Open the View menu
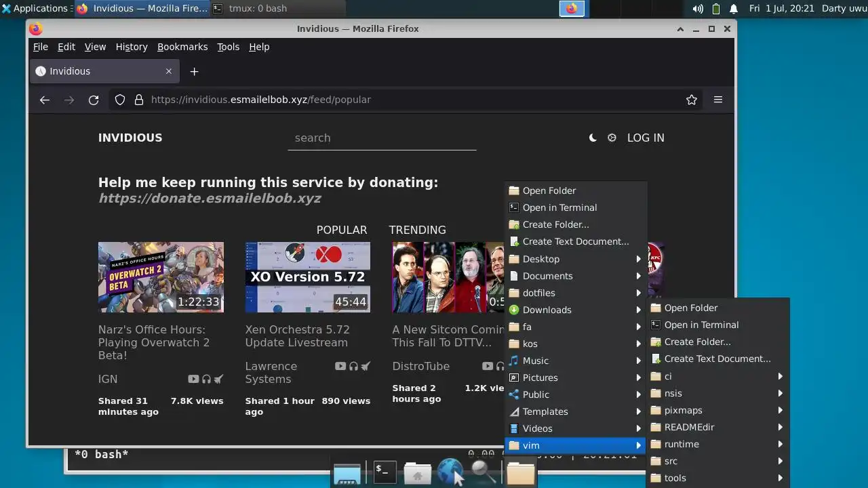 (95, 47)
